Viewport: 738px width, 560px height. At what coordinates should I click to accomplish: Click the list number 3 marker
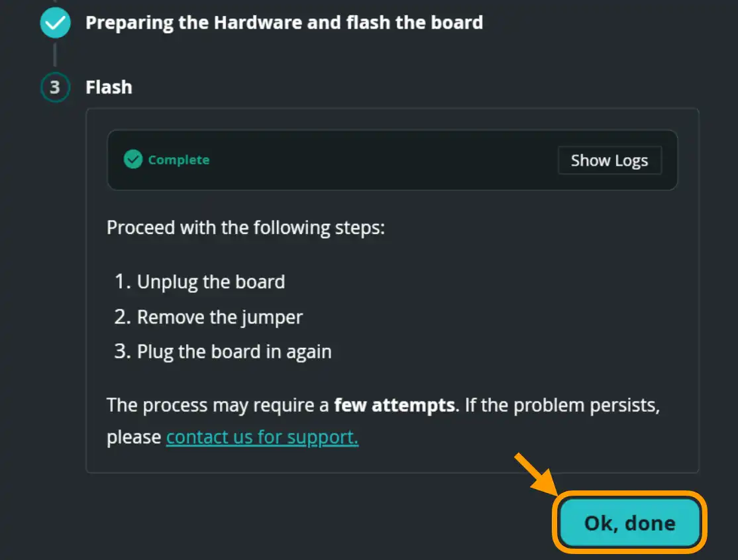[123, 351]
